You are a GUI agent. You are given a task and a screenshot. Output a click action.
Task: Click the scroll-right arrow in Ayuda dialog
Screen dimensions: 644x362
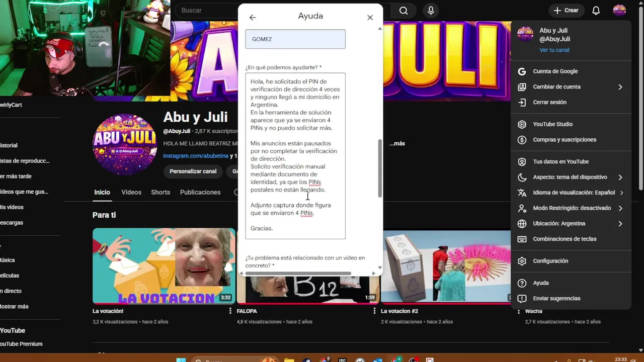coord(373,274)
